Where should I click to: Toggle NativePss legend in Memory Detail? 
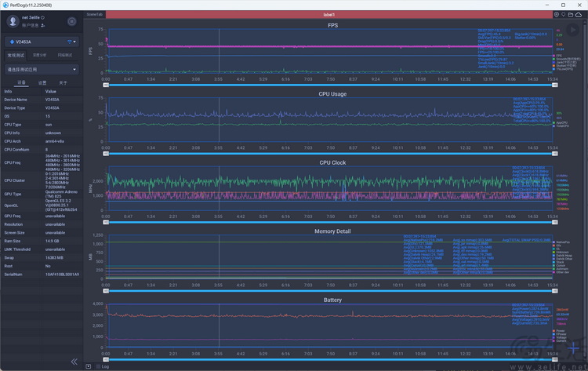point(561,242)
